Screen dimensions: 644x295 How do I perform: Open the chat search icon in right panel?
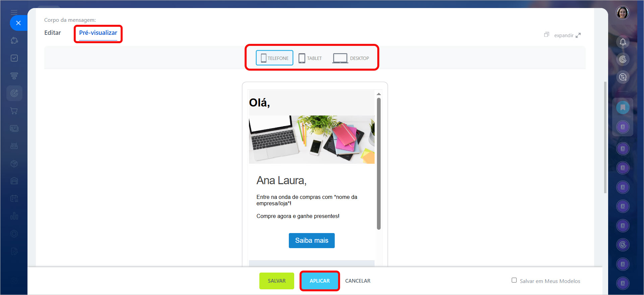click(623, 77)
